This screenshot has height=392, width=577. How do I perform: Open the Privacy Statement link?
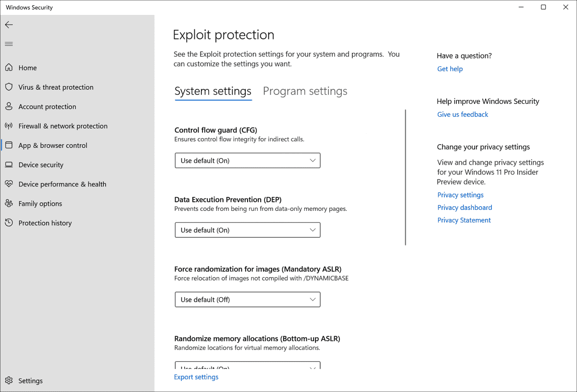(x=464, y=220)
